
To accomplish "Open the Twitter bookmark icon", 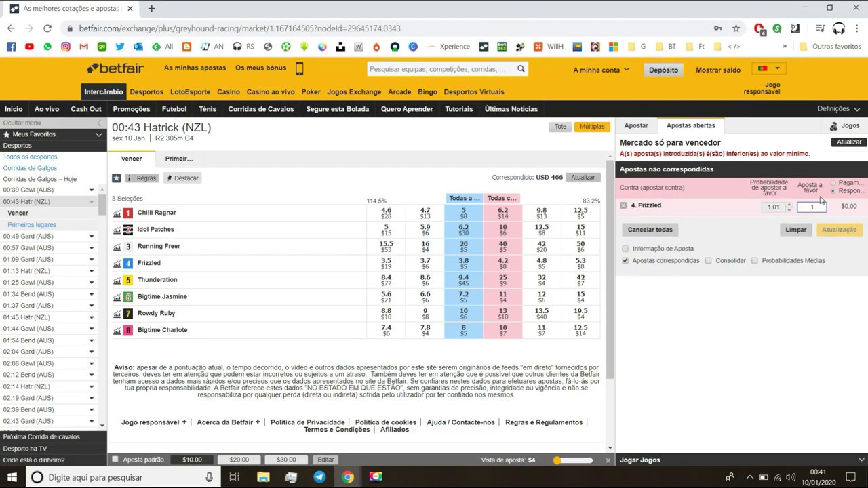I will (120, 47).
